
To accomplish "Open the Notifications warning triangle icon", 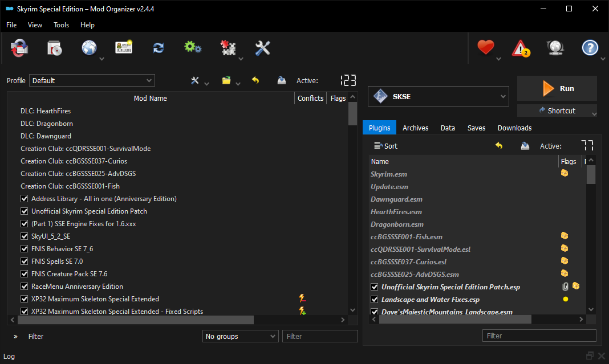I will coord(521,48).
